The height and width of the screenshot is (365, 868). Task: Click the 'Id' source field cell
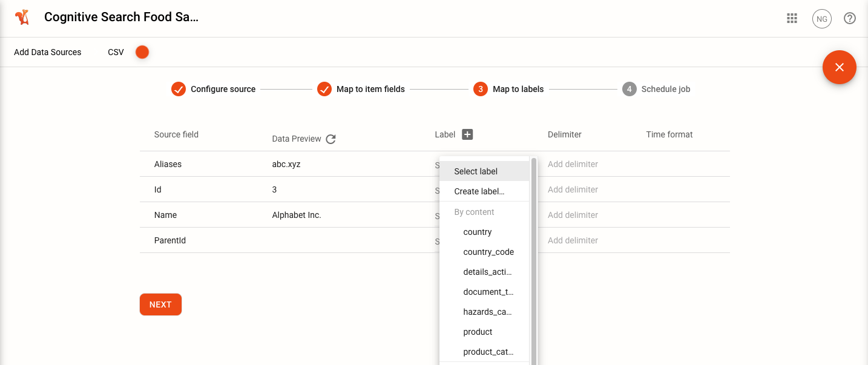point(158,189)
